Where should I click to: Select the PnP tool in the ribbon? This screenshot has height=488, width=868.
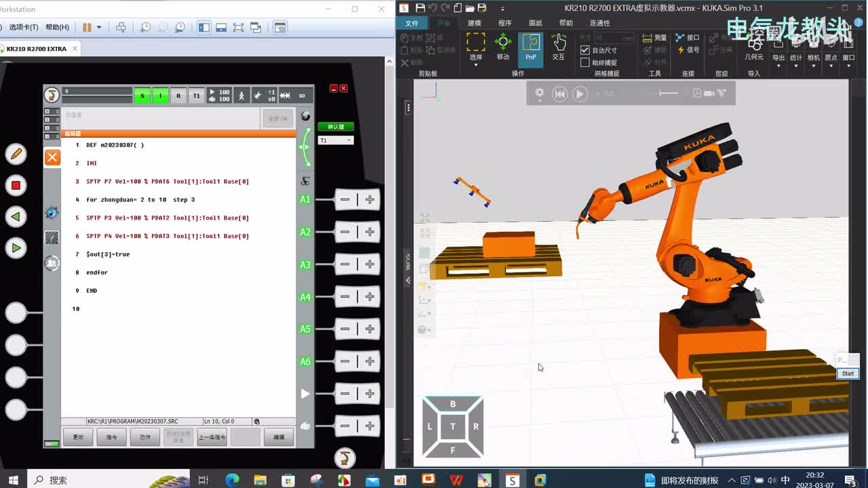coord(530,47)
